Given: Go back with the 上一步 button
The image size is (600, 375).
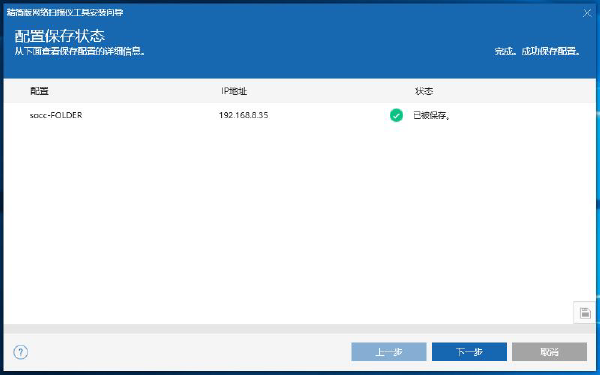Looking at the screenshot, I should click(x=389, y=352).
